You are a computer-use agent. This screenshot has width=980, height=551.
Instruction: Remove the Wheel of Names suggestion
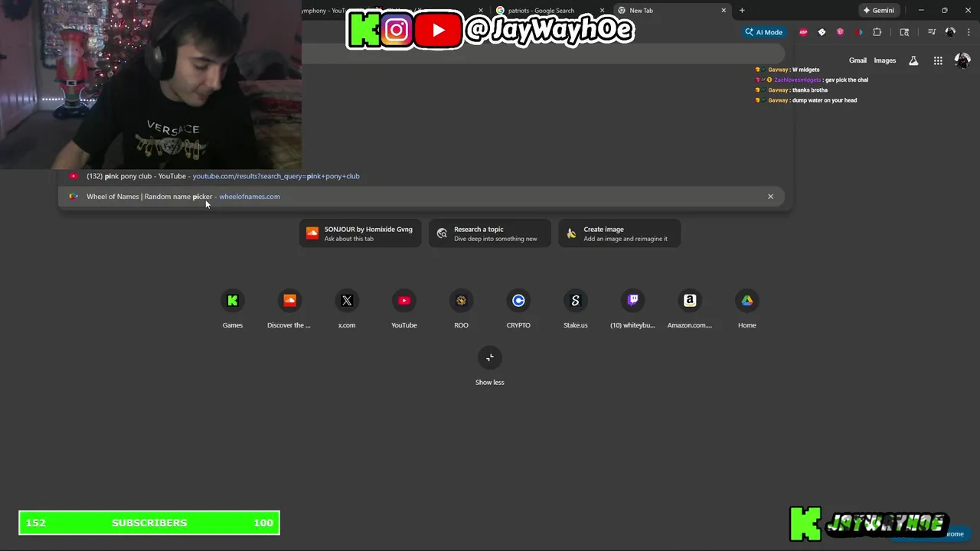coord(770,197)
